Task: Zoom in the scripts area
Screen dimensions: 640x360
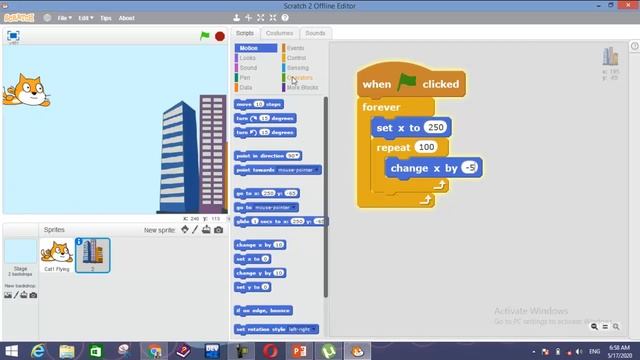Action: (x=616, y=327)
